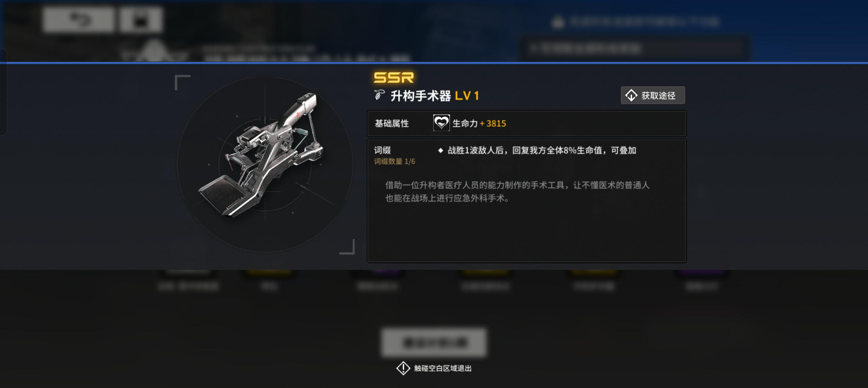Click the diamond arrow icon in 获取途径
Image resolution: width=868 pixels, height=388 pixels.
(x=631, y=95)
